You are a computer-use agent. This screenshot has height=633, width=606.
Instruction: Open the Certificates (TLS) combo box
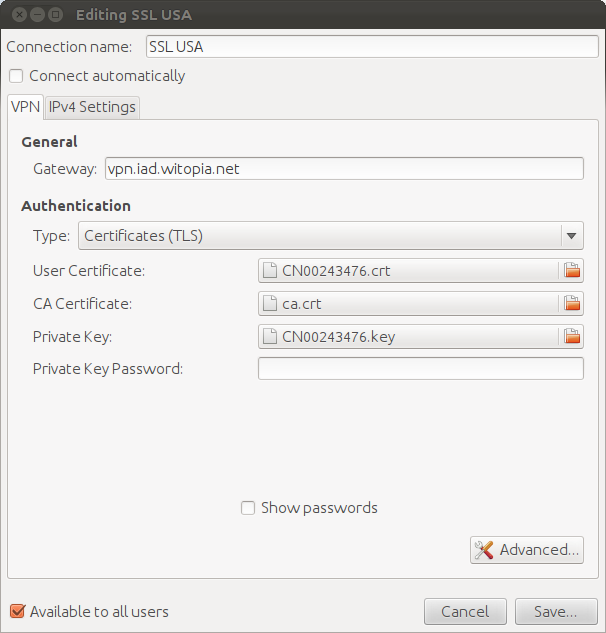click(x=331, y=236)
